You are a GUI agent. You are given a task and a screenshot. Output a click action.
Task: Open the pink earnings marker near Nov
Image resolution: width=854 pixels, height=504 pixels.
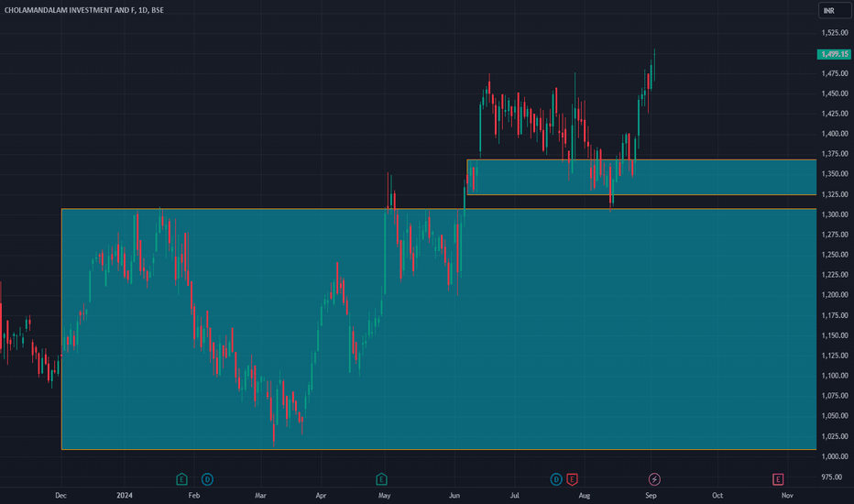coord(778,479)
